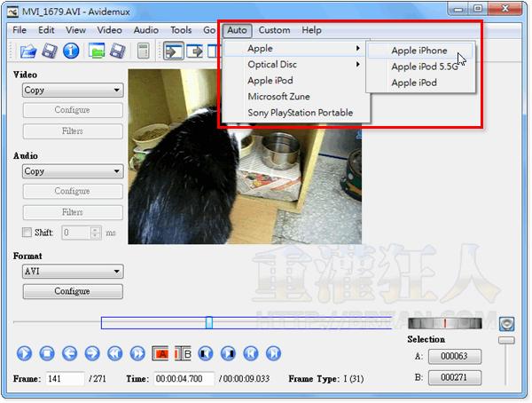
Task: Click the Frame number field 141
Action: click(65, 378)
